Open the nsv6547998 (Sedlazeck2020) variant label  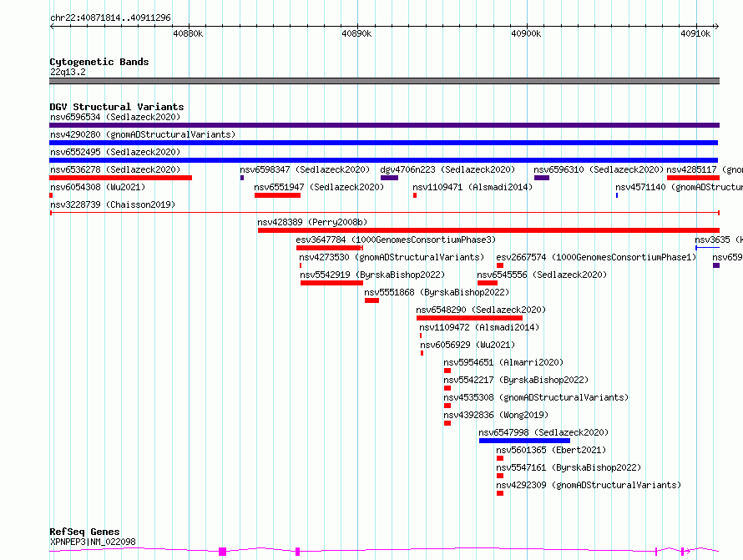(x=543, y=432)
